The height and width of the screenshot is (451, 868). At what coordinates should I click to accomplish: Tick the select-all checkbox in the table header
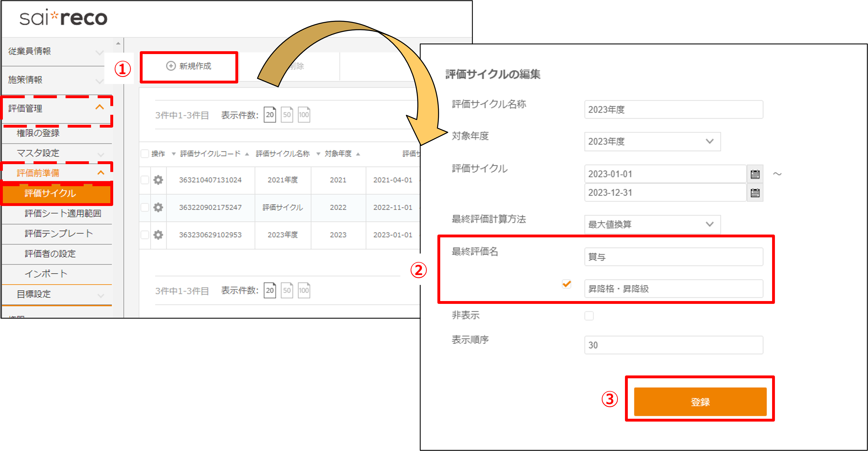pos(145,153)
